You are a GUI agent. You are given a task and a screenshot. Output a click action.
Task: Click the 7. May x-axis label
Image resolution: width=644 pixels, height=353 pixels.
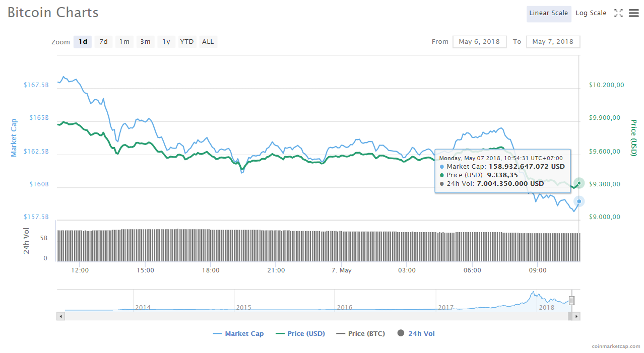click(x=342, y=270)
